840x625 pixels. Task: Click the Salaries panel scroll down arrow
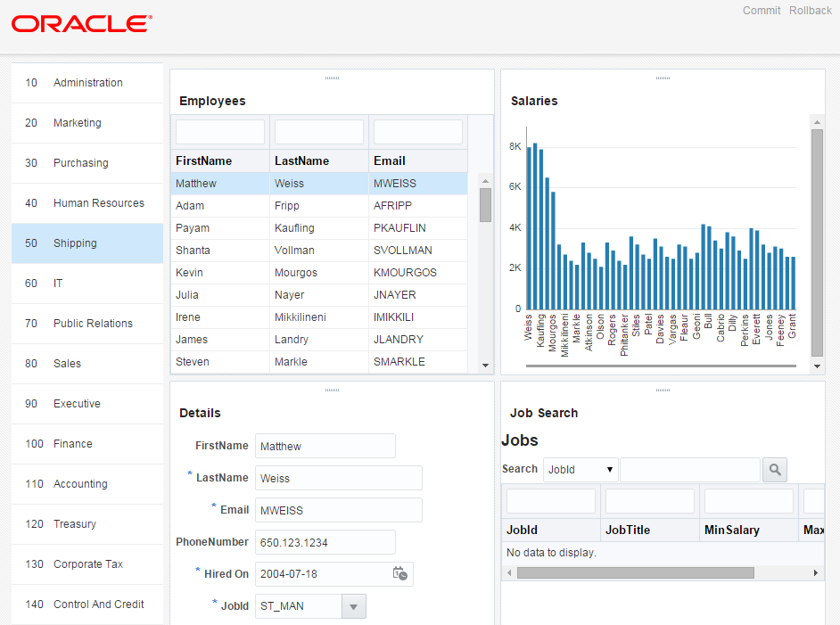pos(817,366)
